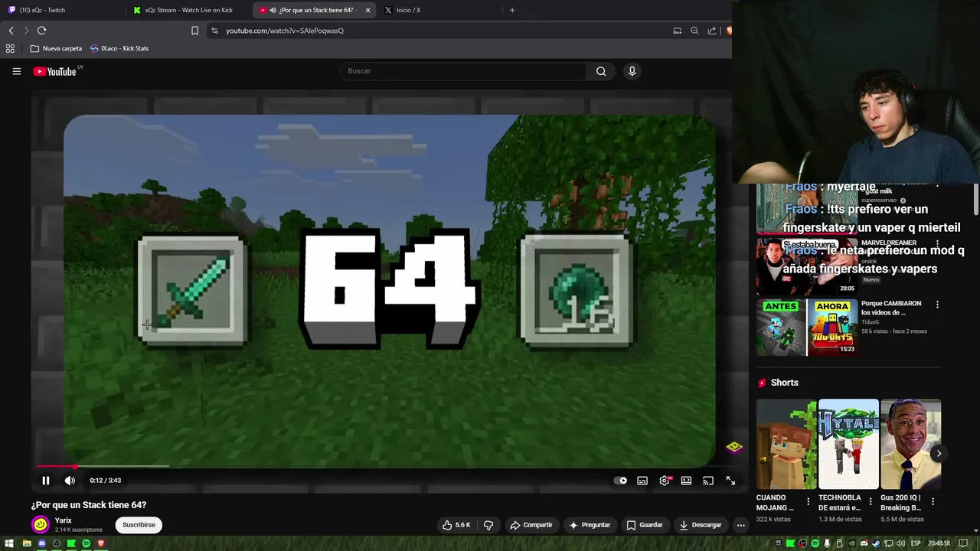This screenshot has height=551, width=980.
Task: Toggle the autoplay switch in player controls
Action: click(x=621, y=481)
